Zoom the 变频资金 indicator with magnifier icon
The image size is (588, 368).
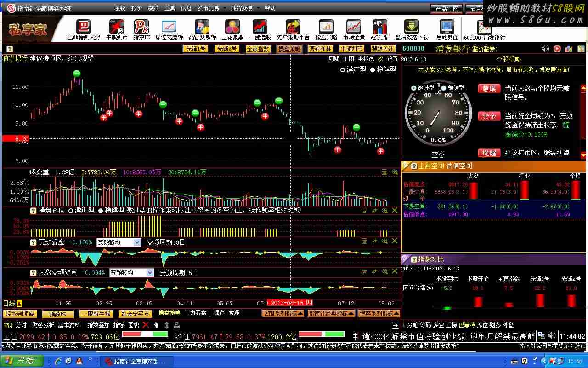coord(384,241)
